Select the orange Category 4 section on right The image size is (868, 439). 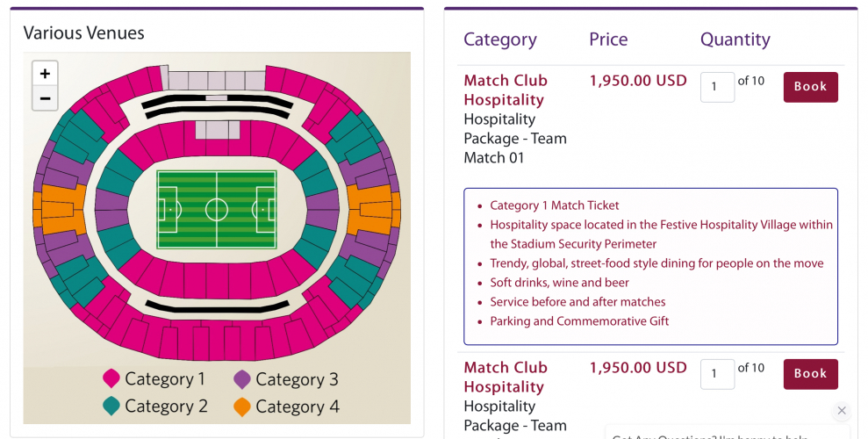[373, 209]
